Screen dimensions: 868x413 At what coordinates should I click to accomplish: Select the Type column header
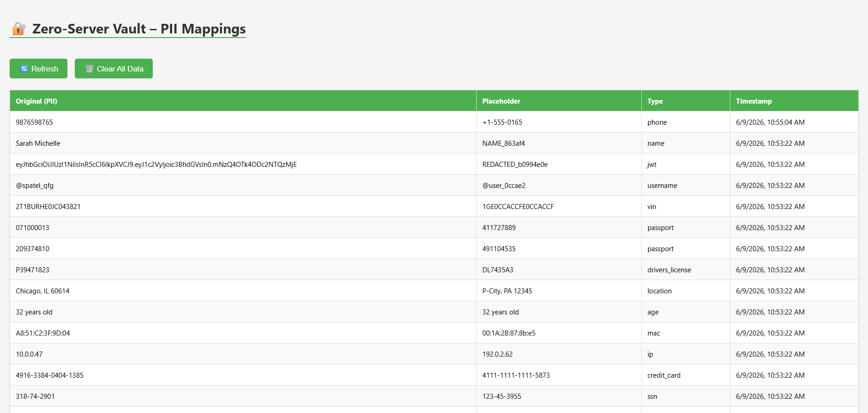pyautogui.click(x=686, y=101)
